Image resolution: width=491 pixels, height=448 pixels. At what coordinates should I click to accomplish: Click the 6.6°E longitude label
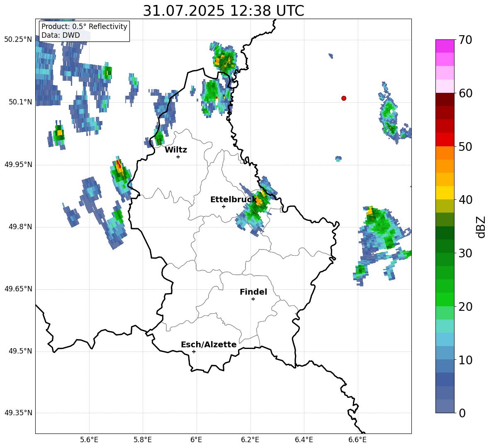pyautogui.click(x=357, y=440)
